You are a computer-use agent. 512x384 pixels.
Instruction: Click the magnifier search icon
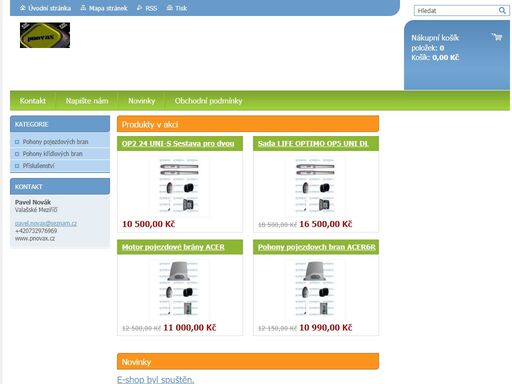tap(502, 10)
